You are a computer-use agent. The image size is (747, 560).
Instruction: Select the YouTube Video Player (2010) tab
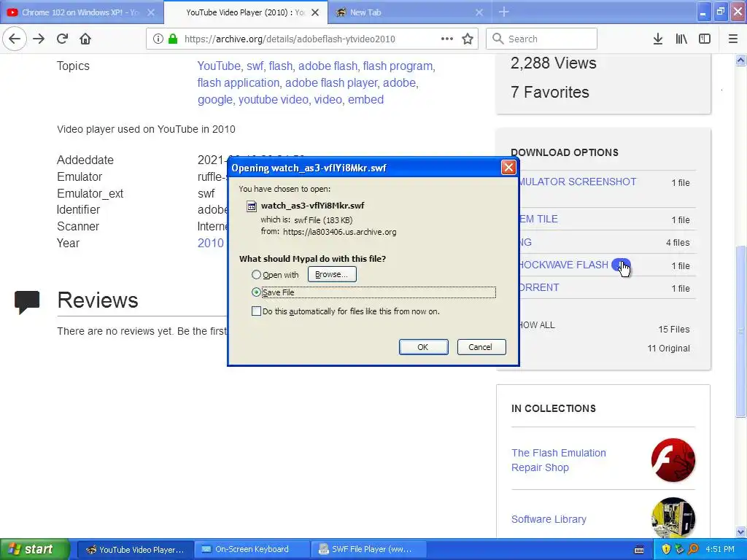245,12
